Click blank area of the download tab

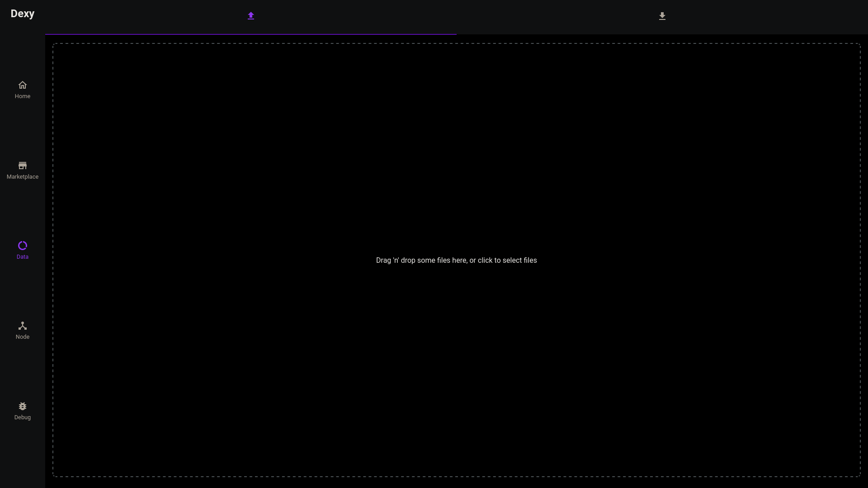[x=769, y=16]
